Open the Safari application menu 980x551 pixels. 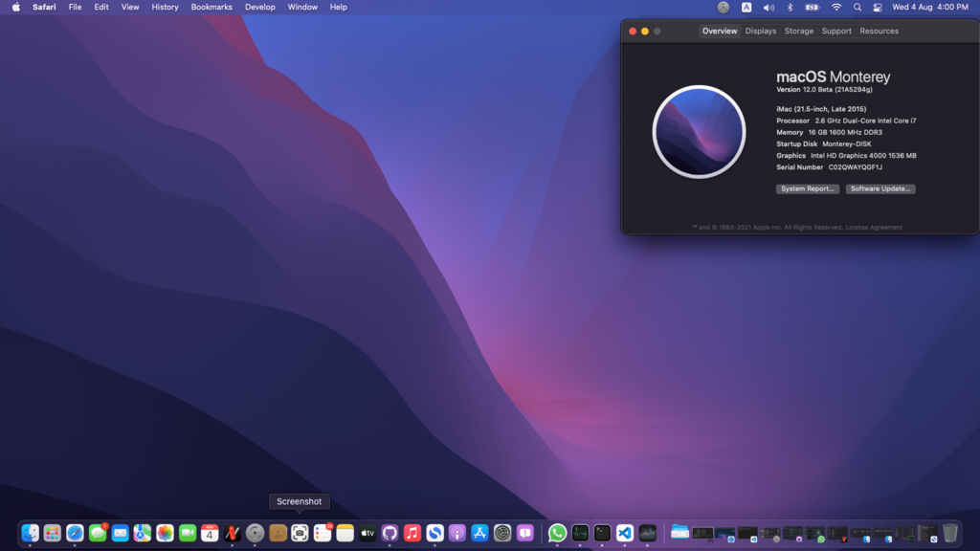pyautogui.click(x=44, y=7)
